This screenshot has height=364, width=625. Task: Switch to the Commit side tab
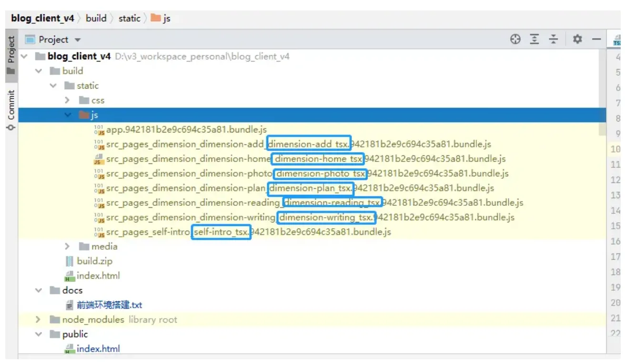[x=11, y=106]
